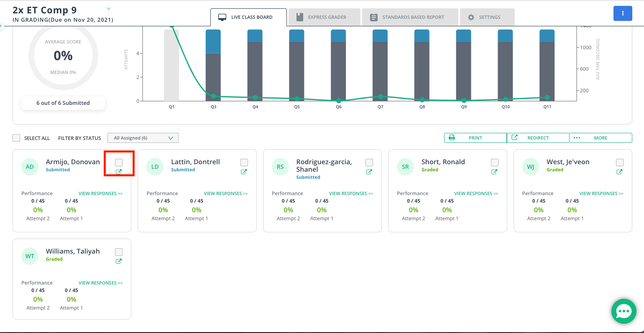Tick the Williams, Taliyah card checkbox
The width and height of the screenshot is (644, 333).
[x=119, y=252]
